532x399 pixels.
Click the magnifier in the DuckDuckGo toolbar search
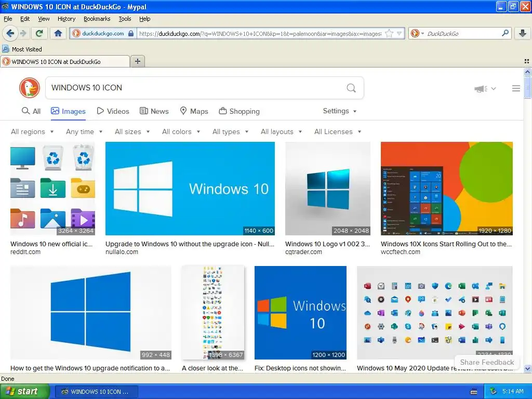coord(505,33)
